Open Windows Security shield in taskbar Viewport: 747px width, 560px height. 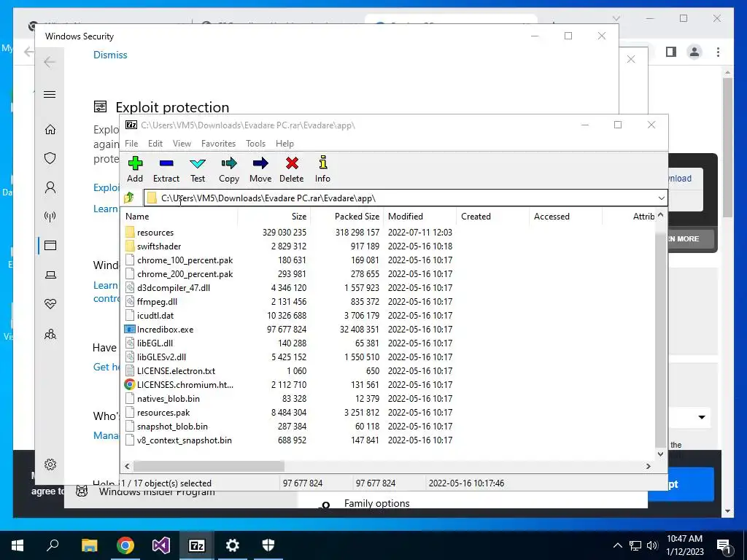tap(268, 545)
